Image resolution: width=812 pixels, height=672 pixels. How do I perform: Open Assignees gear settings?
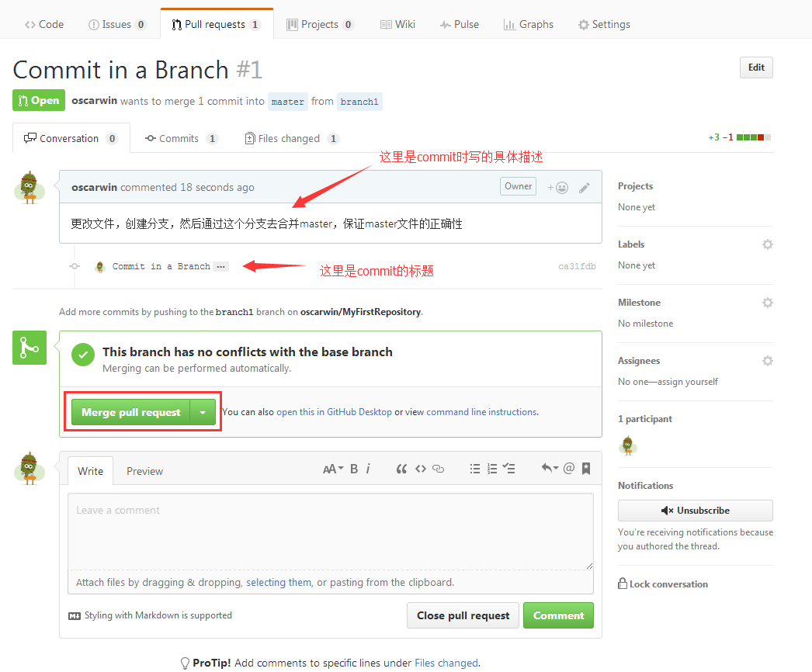pyautogui.click(x=768, y=361)
